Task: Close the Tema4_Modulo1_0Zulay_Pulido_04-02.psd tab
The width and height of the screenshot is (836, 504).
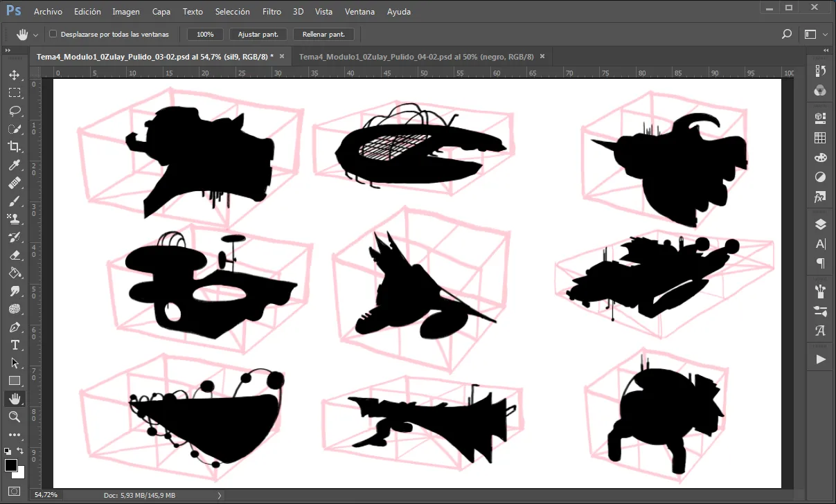Action: click(x=542, y=57)
